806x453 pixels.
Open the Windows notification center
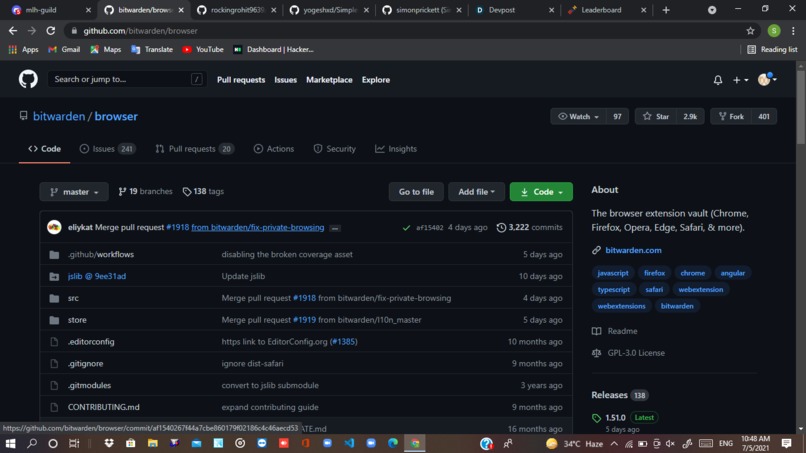click(x=786, y=443)
